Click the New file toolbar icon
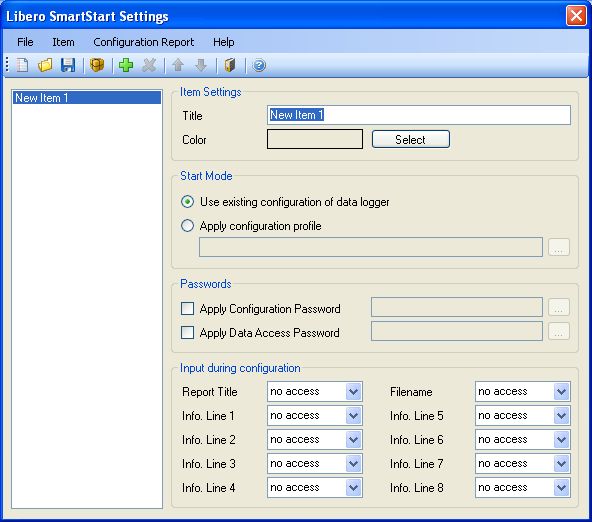 22,65
